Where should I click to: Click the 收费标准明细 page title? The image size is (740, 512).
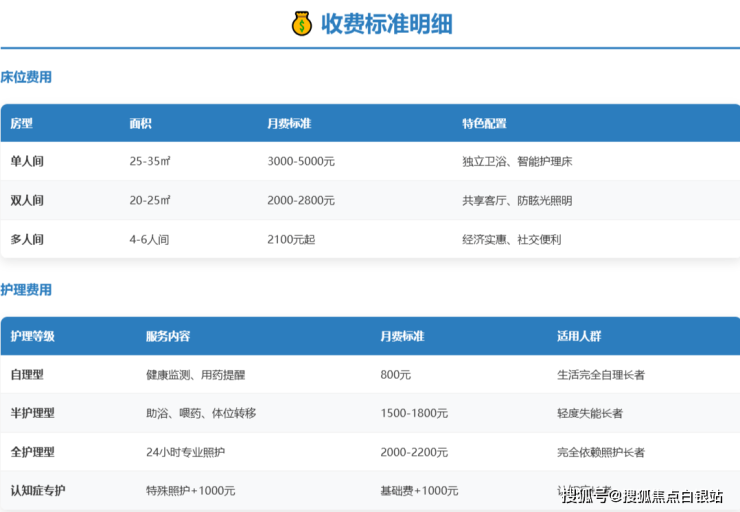[386, 24]
